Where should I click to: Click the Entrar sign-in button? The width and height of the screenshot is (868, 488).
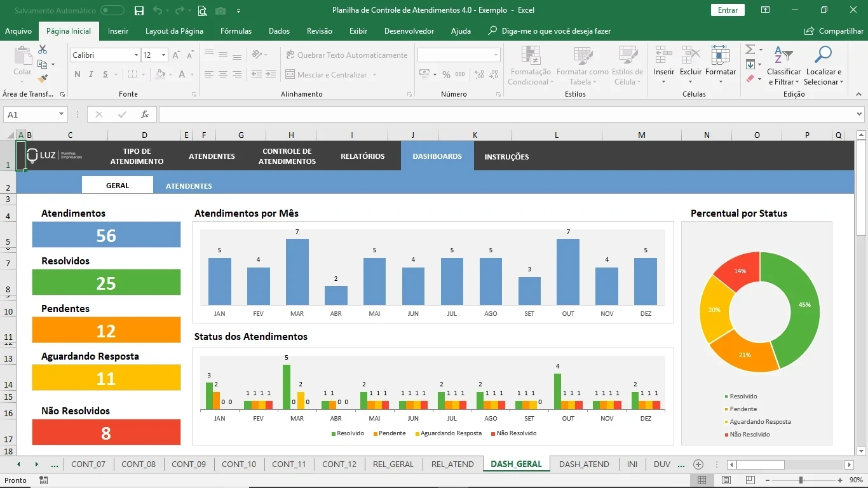(728, 10)
